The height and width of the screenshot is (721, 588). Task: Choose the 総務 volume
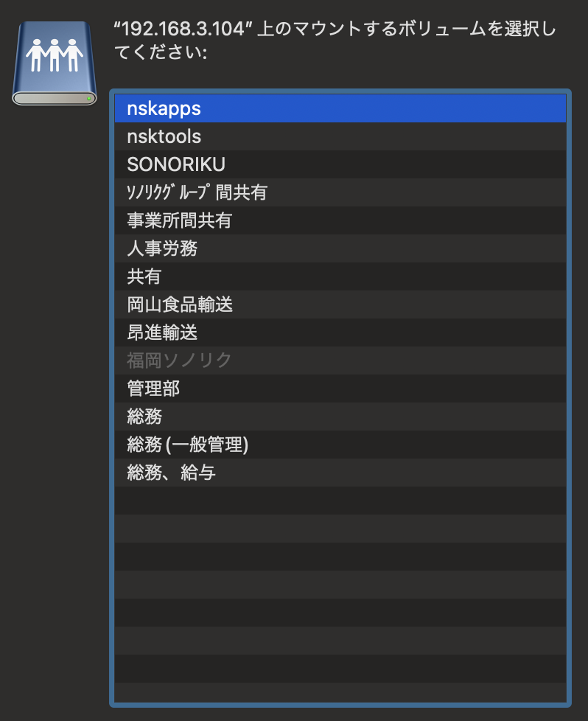pos(144,417)
